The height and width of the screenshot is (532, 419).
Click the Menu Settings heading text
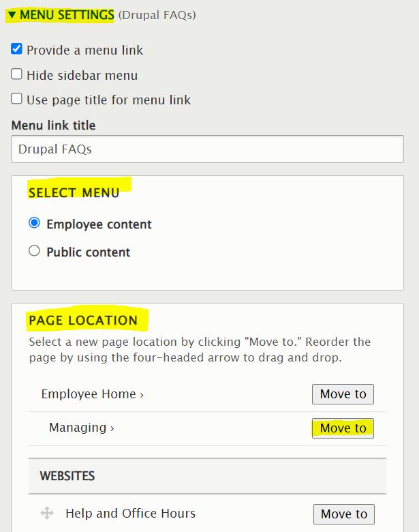pos(67,15)
